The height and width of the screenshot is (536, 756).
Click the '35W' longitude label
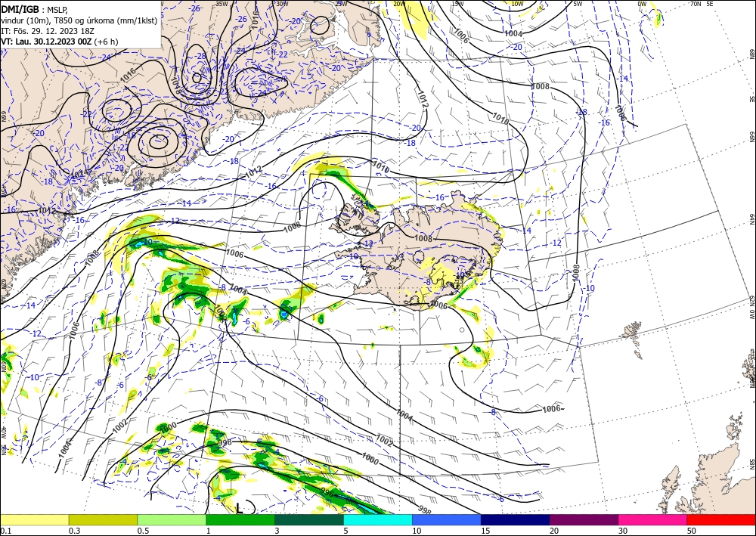coord(222,4)
